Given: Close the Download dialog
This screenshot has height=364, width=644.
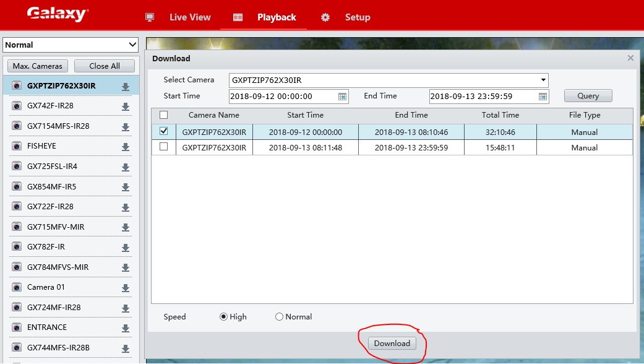Looking at the screenshot, I should (x=630, y=58).
